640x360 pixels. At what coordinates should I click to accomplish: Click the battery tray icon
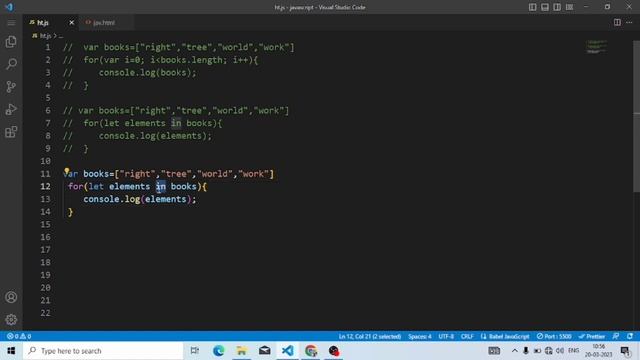coord(537,351)
